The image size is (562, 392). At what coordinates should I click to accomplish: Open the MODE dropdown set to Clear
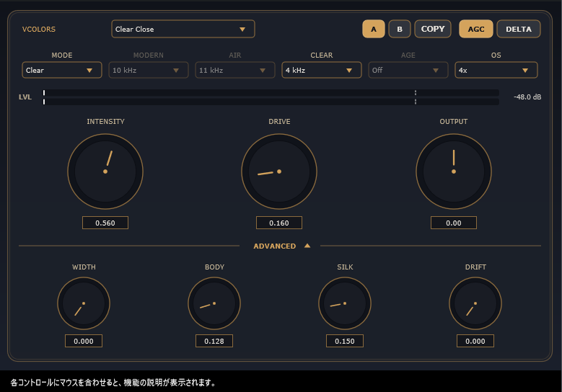(62, 70)
